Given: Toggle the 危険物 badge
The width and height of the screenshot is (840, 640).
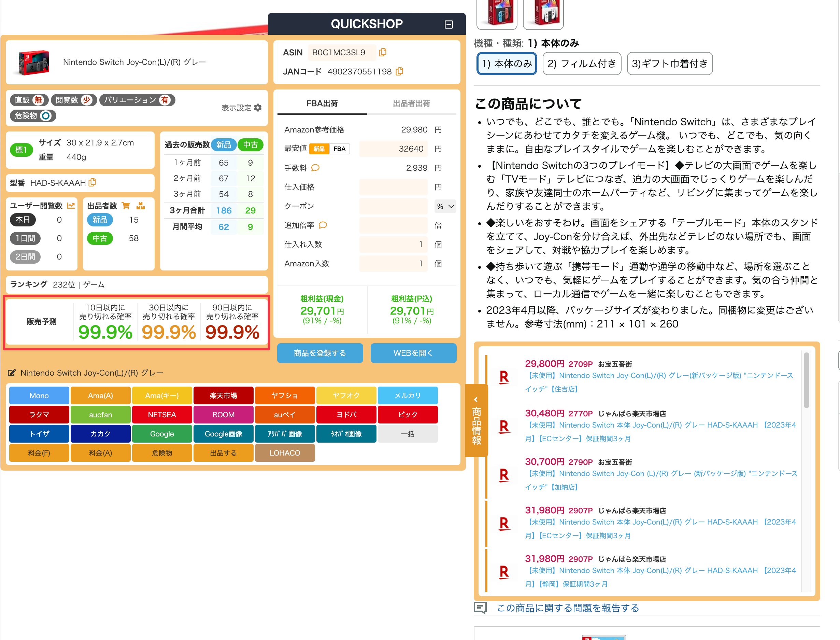Looking at the screenshot, I should pyautogui.click(x=33, y=116).
